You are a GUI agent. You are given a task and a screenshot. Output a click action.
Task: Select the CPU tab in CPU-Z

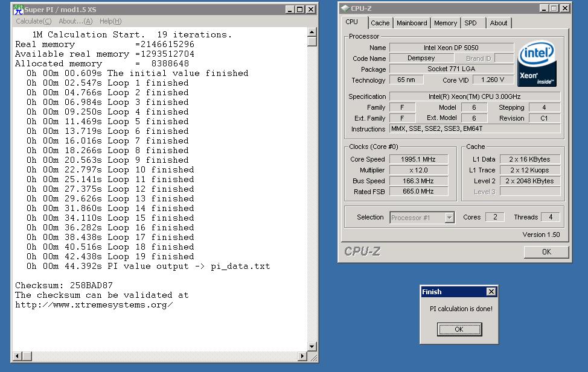pyautogui.click(x=352, y=22)
